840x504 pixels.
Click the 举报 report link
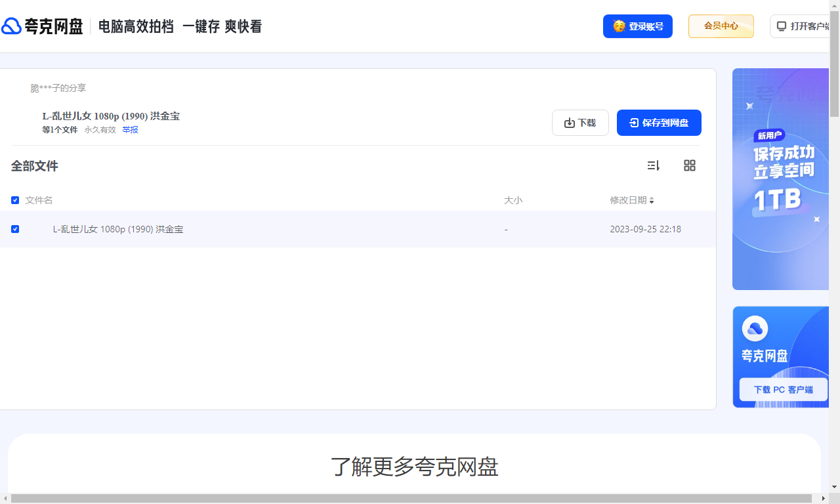[130, 130]
